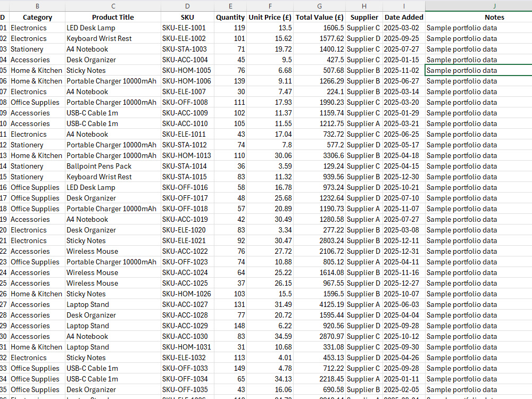The height and width of the screenshot is (399, 532).
Task: Select the SKU-ELE-1007 cell
Action: 187,92
